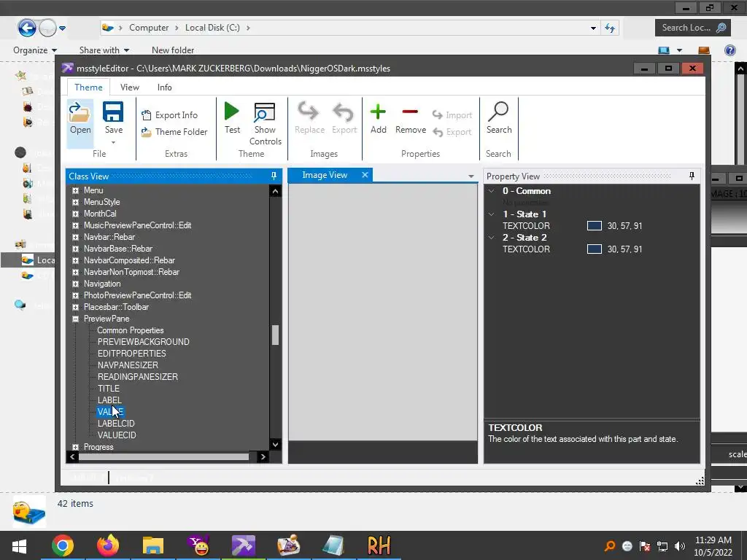Viewport: 747px width, 560px height.
Task: Select the Image View tab
Action: [x=325, y=175]
